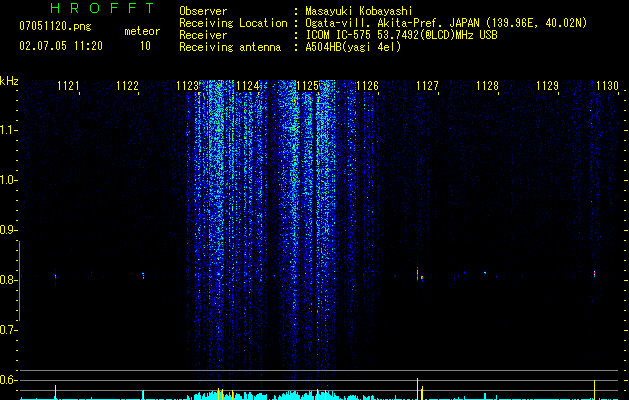Click the kHz axis unit label
The width and height of the screenshot is (629, 400).
9,81
